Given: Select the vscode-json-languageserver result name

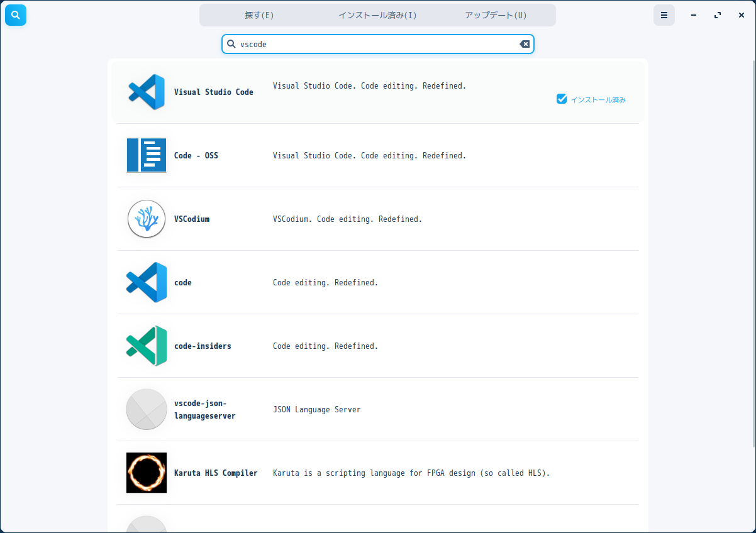Looking at the screenshot, I should (x=204, y=409).
